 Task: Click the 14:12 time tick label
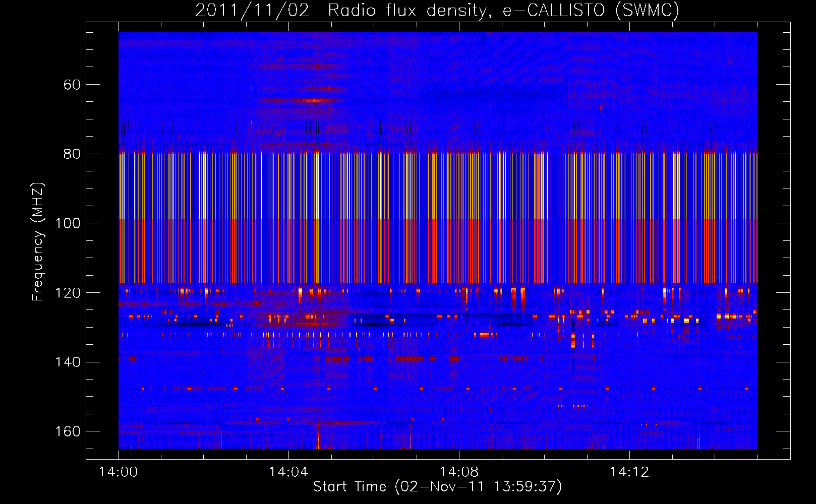(629, 472)
